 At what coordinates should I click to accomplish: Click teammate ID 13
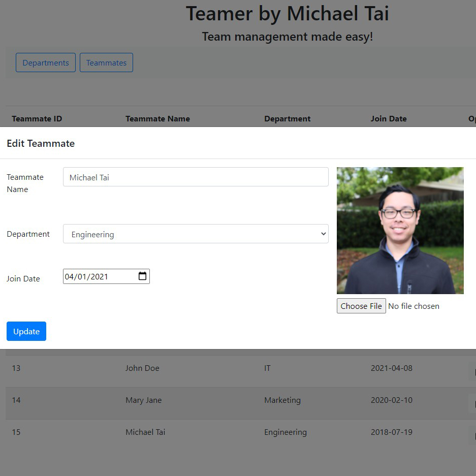(x=16, y=368)
